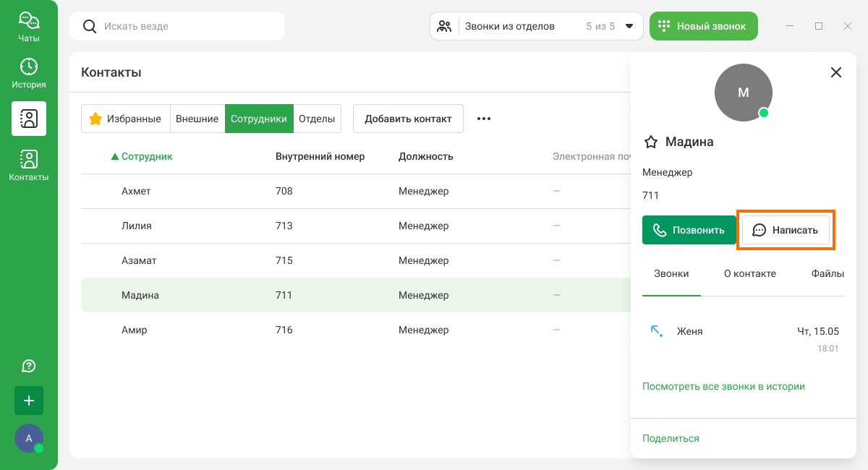Open Чаты in the sidebar
This screenshot has width=868, height=470.
click(x=29, y=27)
